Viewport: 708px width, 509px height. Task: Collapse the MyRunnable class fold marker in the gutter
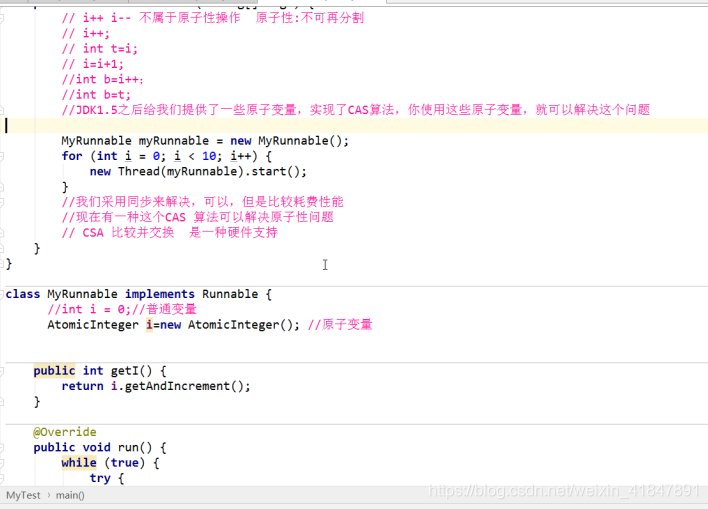(x=2, y=294)
